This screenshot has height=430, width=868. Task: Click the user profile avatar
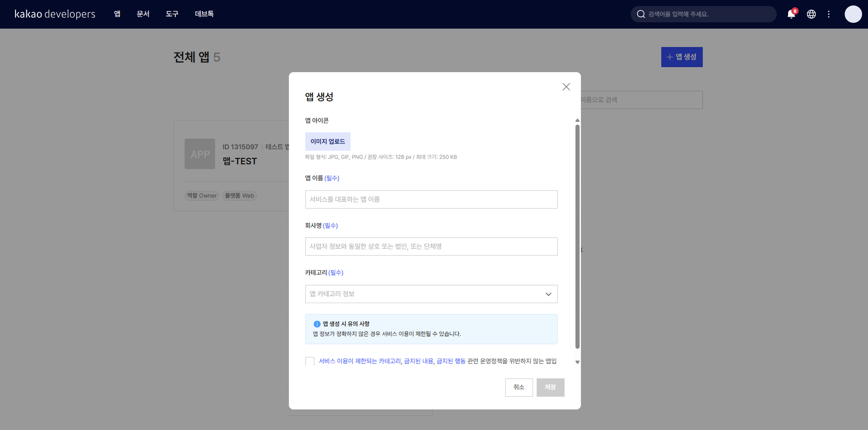[x=852, y=14]
